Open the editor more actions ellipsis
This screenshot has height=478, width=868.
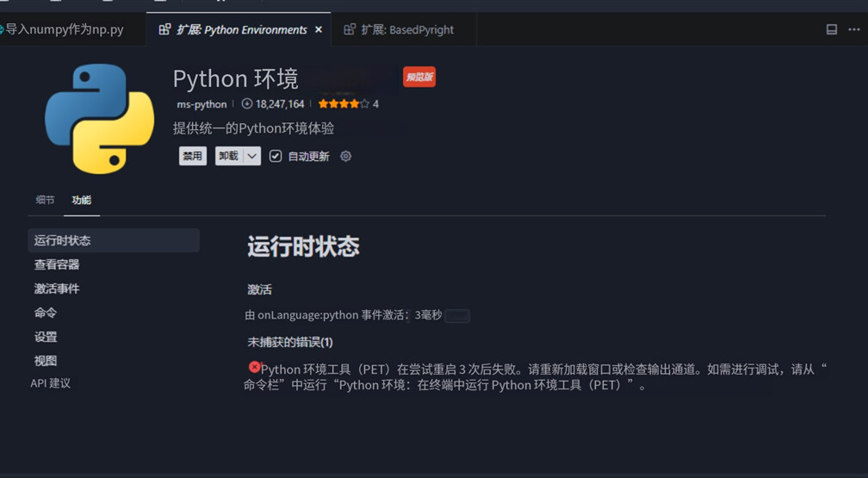pos(853,29)
